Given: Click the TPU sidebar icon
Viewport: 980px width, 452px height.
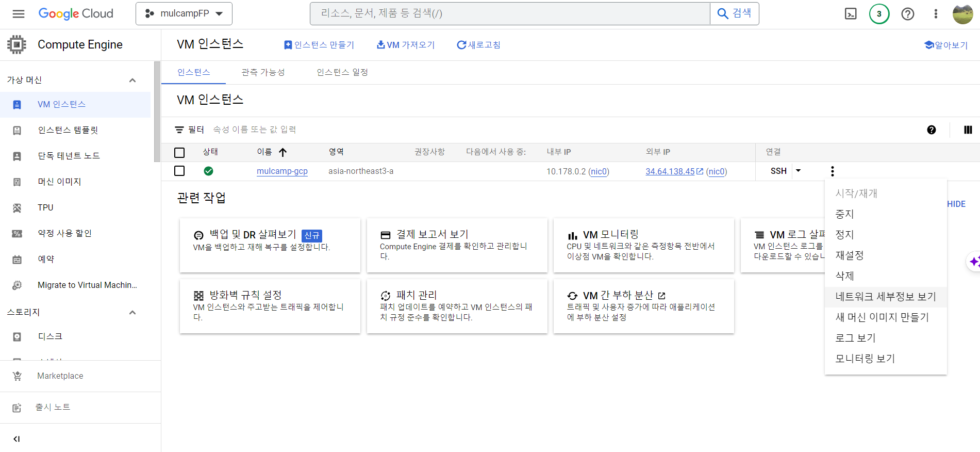Looking at the screenshot, I should coord(17,208).
